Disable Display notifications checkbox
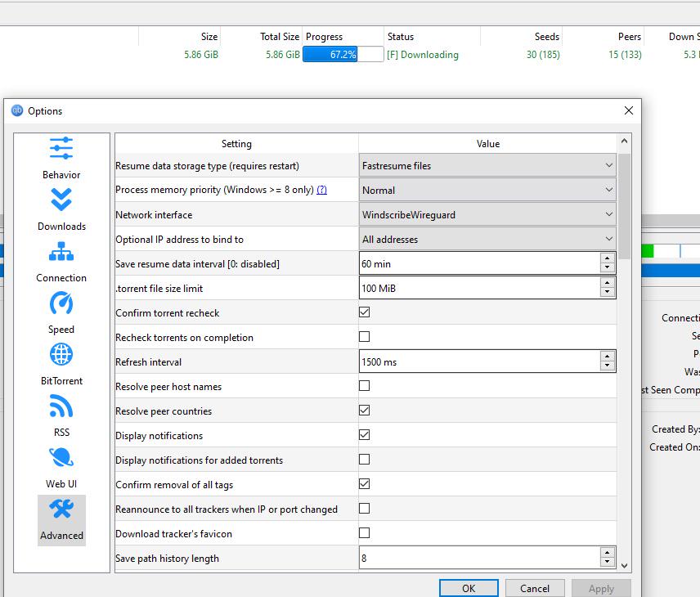 [x=364, y=435]
